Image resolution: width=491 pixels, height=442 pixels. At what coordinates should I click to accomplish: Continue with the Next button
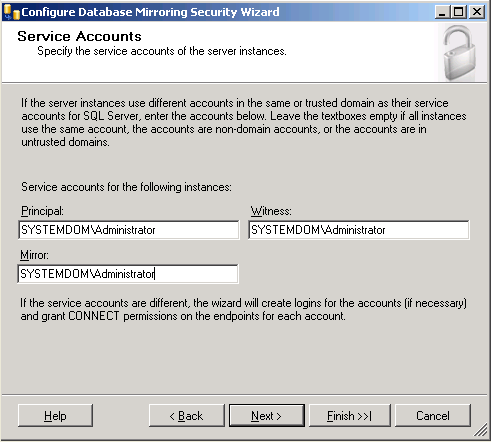[x=267, y=416]
